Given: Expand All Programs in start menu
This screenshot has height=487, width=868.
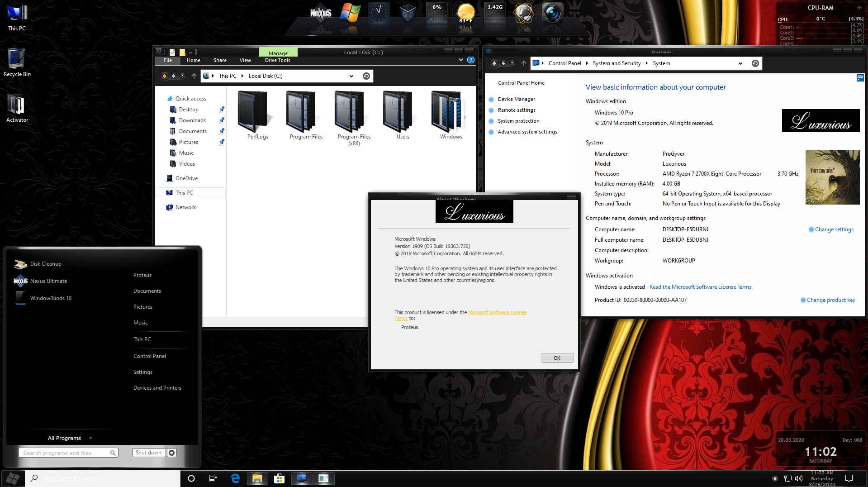Looking at the screenshot, I should [x=69, y=438].
